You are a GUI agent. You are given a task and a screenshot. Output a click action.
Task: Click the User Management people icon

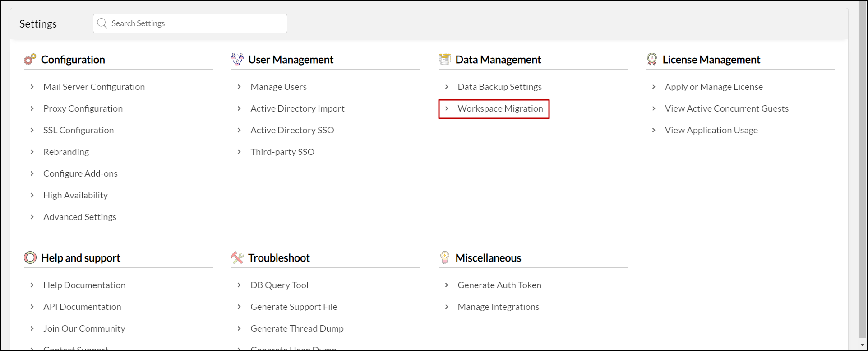pos(237,59)
